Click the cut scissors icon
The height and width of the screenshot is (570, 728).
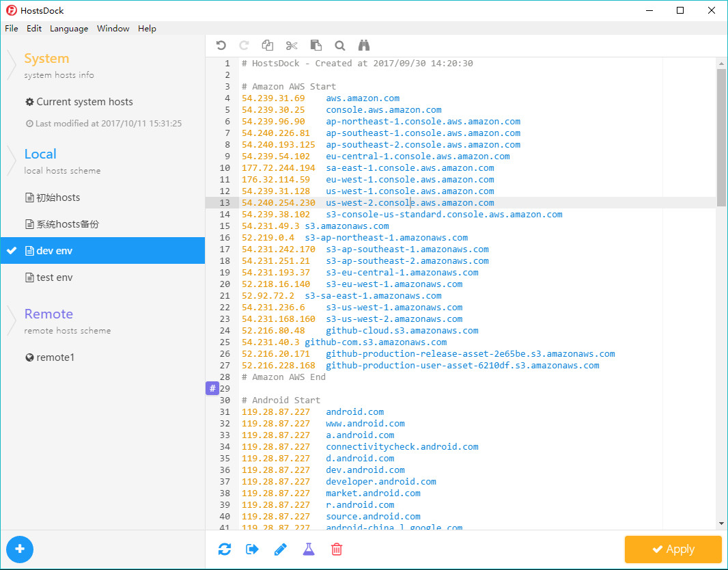292,46
